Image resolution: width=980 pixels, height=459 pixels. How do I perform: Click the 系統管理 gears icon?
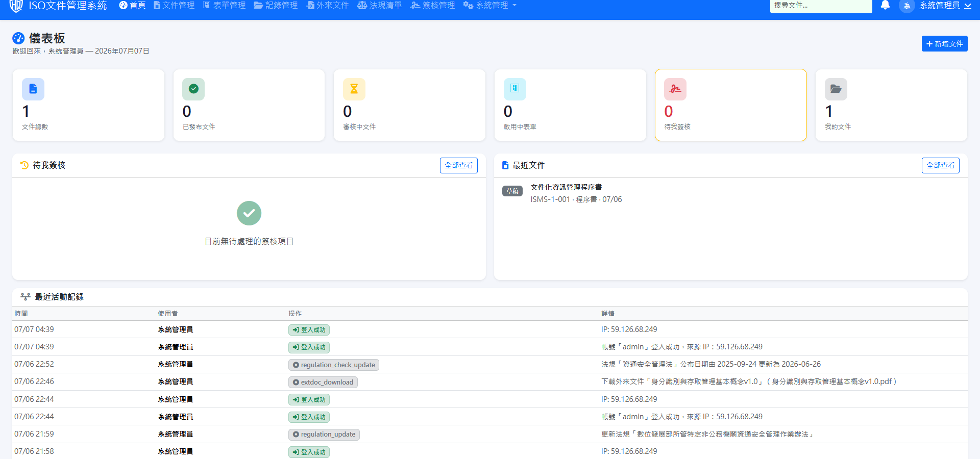coord(468,5)
